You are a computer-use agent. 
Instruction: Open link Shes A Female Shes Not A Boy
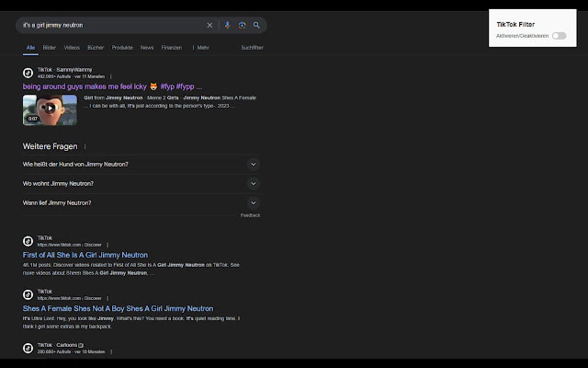(x=118, y=309)
